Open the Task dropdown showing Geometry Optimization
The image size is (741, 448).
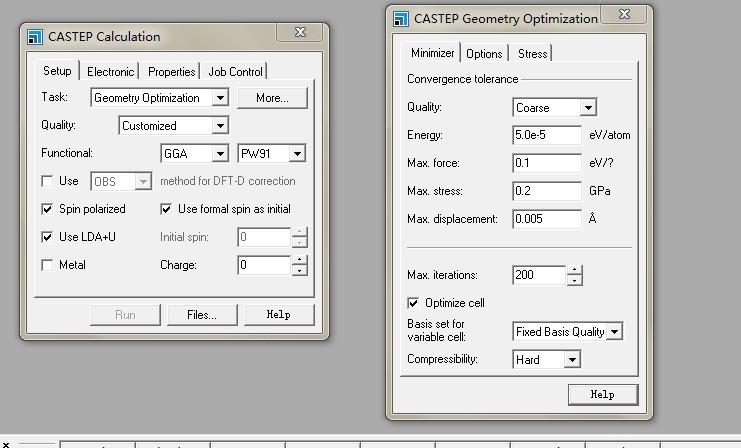(219, 98)
